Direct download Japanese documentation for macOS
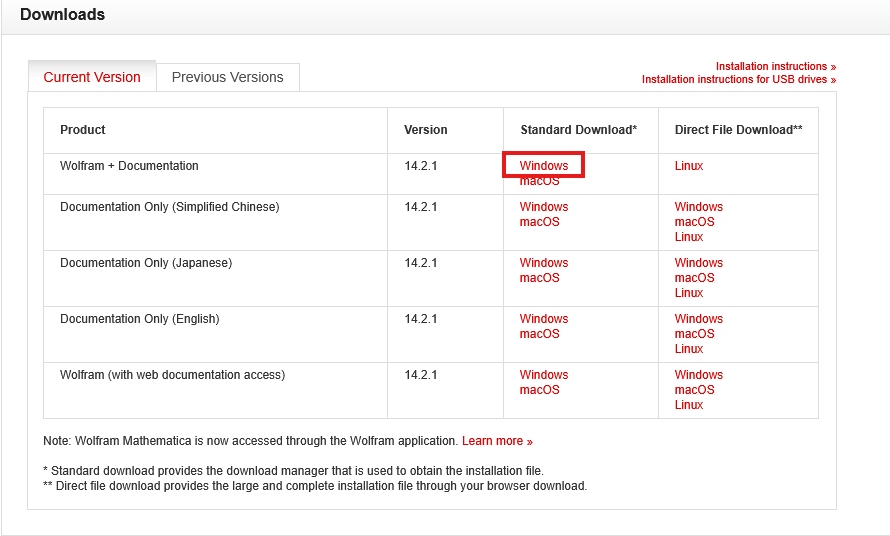 (694, 278)
